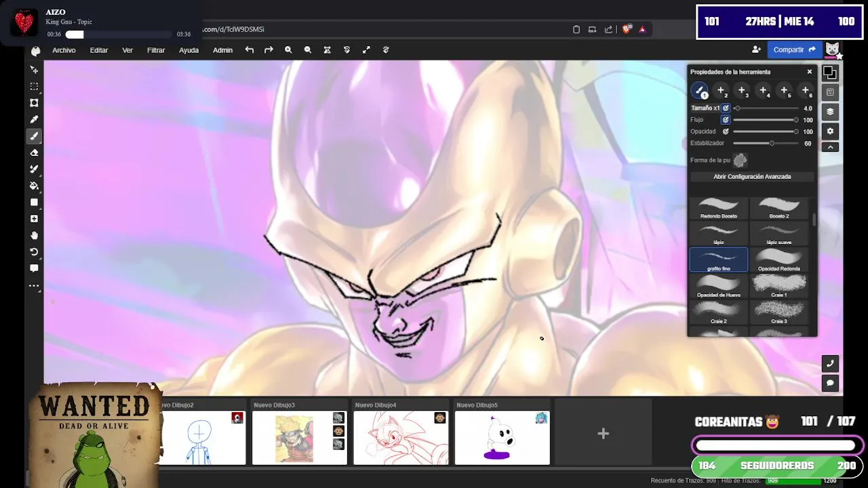Add brush to slot 3
868x488 pixels.
point(742,90)
